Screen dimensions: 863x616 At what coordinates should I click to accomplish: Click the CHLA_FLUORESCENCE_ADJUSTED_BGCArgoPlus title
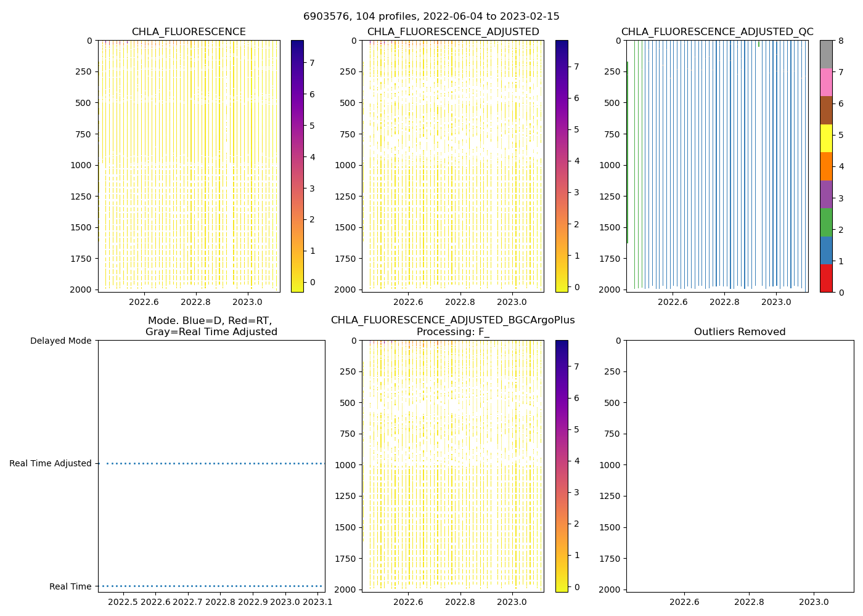pyautogui.click(x=452, y=320)
